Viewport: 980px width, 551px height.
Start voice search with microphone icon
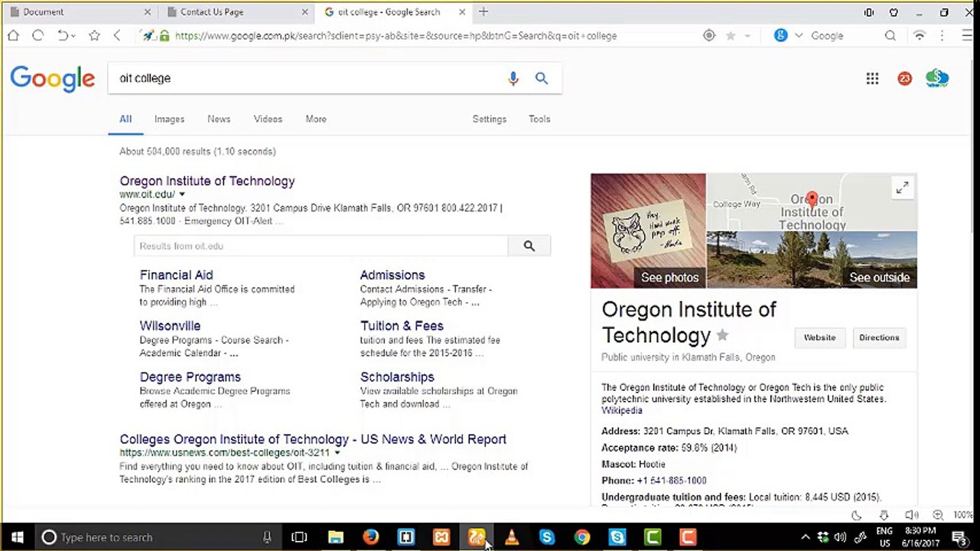(513, 78)
